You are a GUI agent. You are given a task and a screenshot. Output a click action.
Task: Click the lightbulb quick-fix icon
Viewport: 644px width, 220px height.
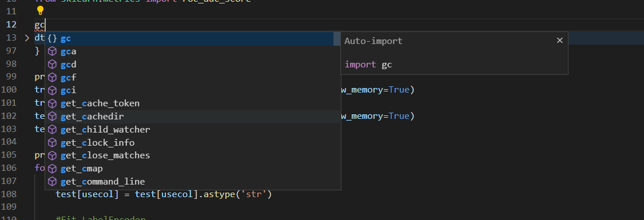40,10
